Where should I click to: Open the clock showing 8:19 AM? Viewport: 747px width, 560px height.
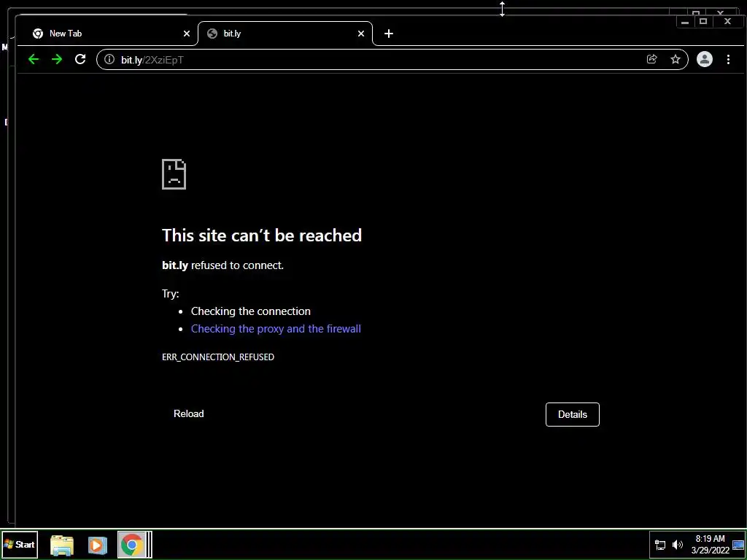coord(711,544)
